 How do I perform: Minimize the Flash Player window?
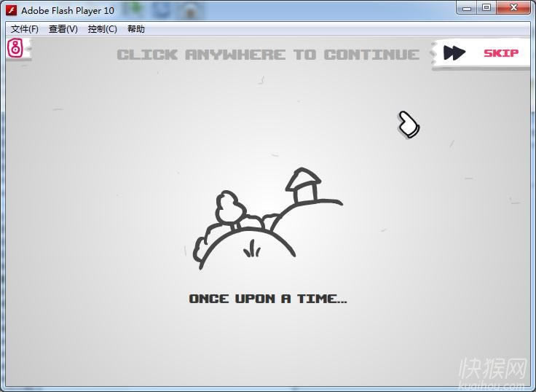click(466, 8)
